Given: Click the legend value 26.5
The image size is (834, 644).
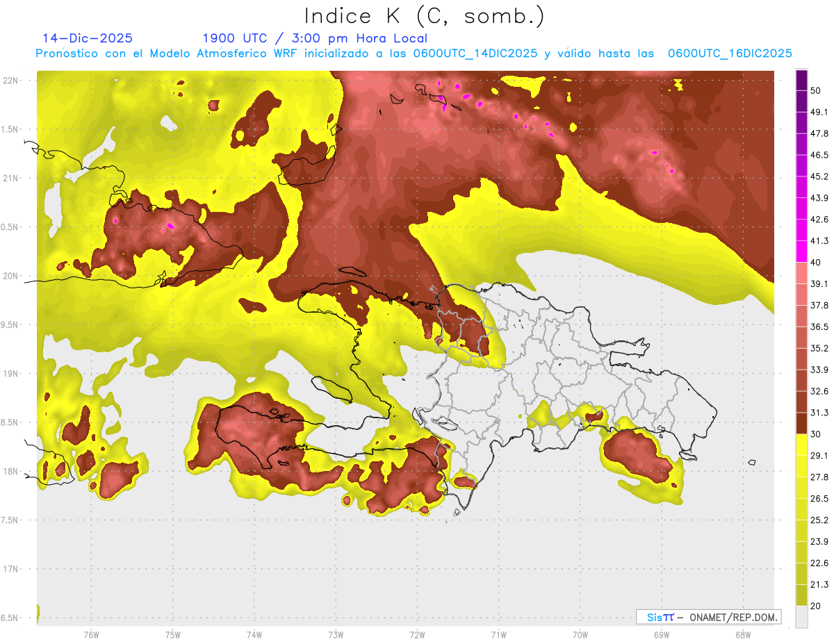Looking at the screenshot, I should 819,498.
